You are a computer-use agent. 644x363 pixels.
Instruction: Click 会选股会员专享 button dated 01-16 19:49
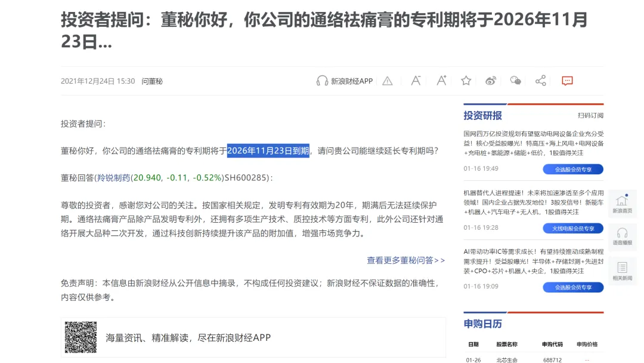tap(573, 169)
